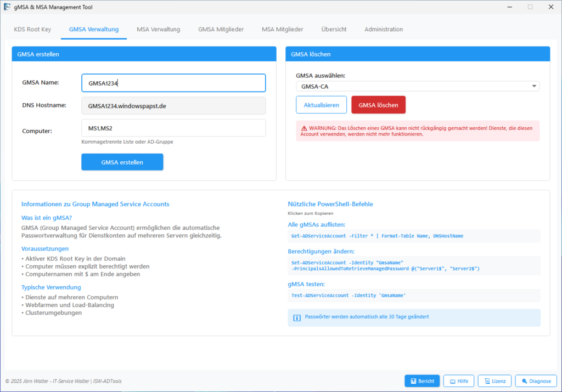
Task: Select the MSA Mitglieder tab
Action: (282, 29)
